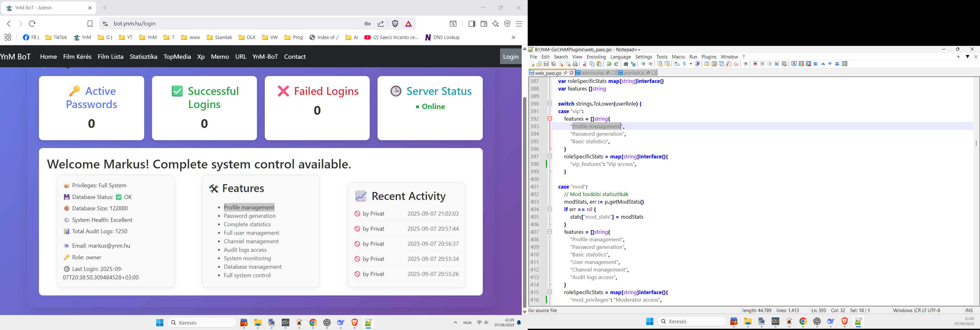Start macro recording with the red dot icon
This screenshot has height=330, width=980.
(x=755, y=64)
